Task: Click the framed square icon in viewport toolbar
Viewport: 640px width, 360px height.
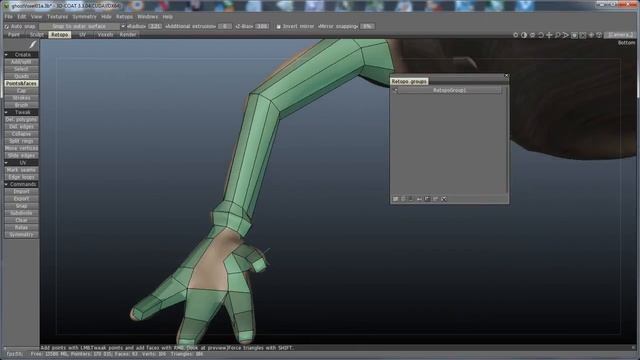Action: 574,35
